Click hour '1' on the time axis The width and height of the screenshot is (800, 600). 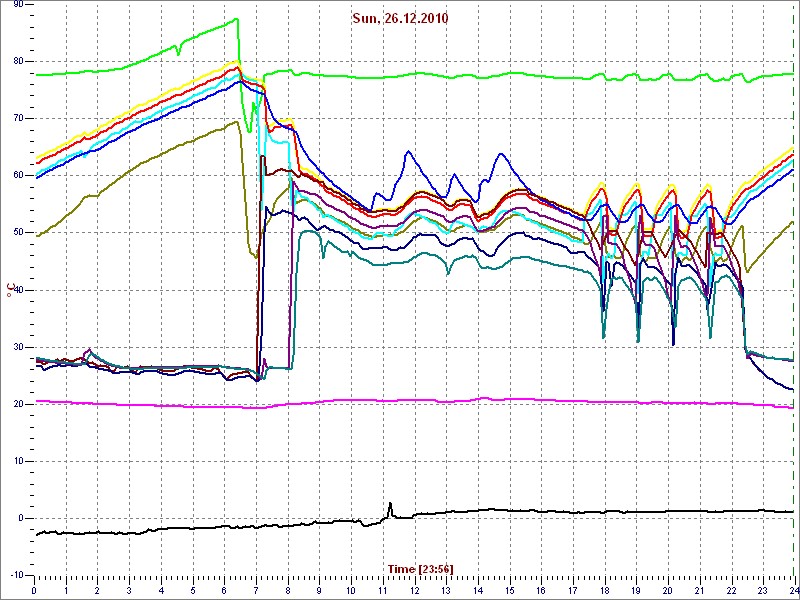pyautogui.click(x=66, y=591)
